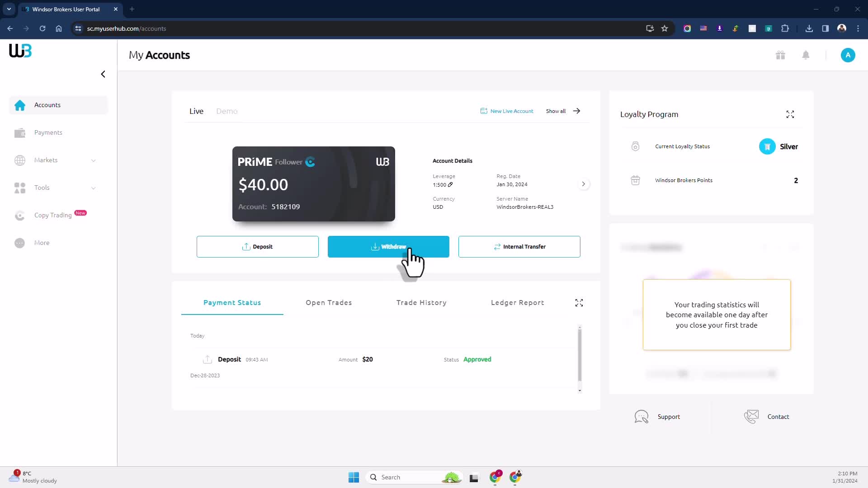
Task: Show next account details page
Action: click(583, 184)
